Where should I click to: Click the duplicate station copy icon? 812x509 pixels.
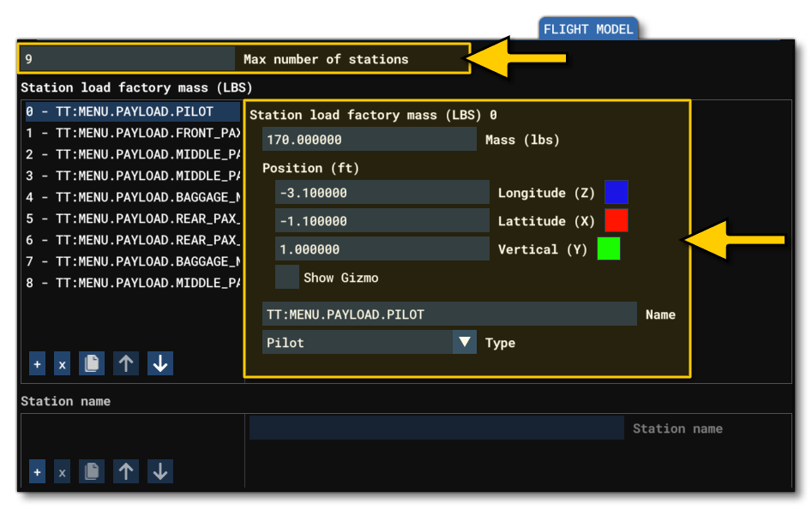[91, 362]
